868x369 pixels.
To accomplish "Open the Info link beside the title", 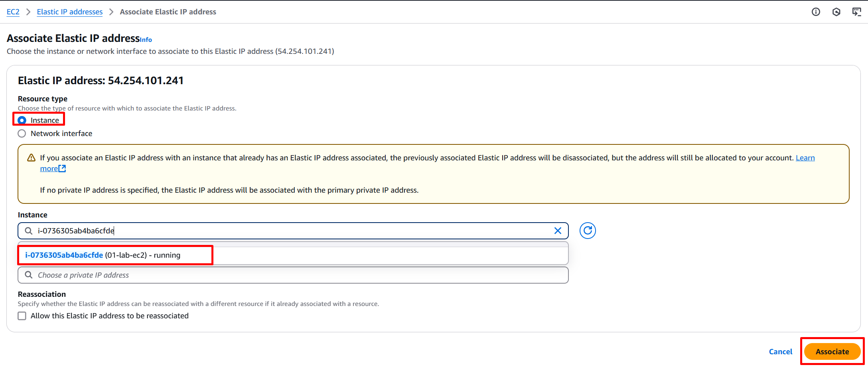I will 146,40.
